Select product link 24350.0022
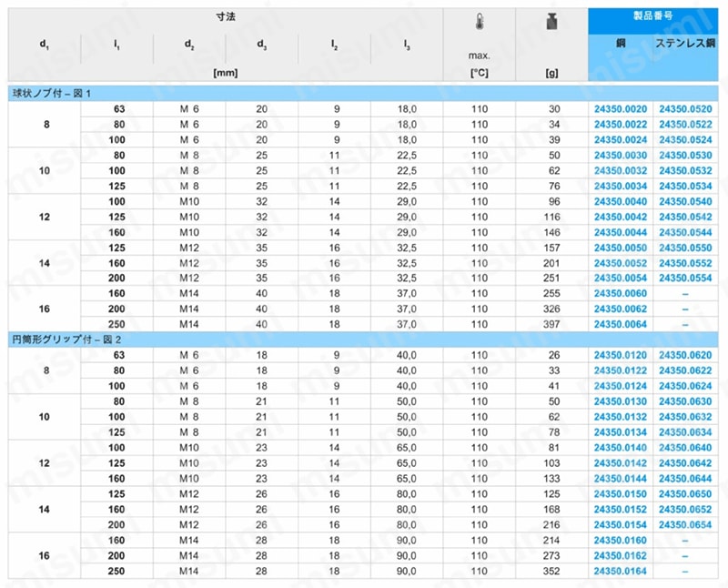The width and height of the screenshot is (728, 588). [x=621, y=125]
